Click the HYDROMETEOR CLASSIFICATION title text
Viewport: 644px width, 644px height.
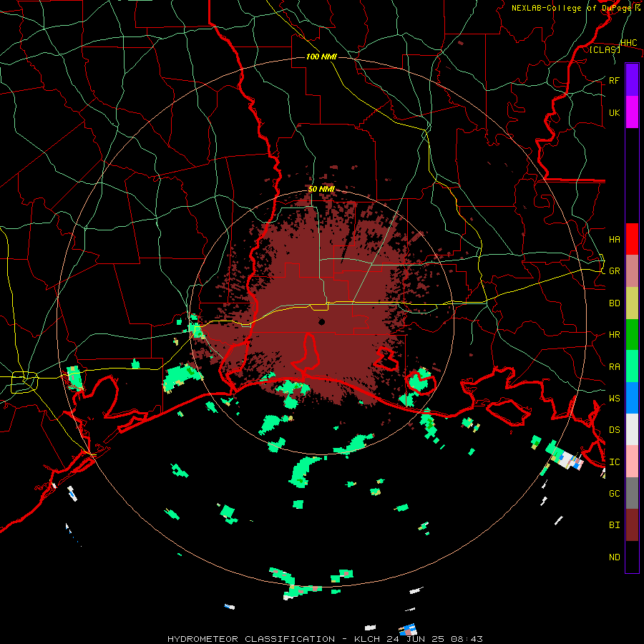[x=251, y=639]
